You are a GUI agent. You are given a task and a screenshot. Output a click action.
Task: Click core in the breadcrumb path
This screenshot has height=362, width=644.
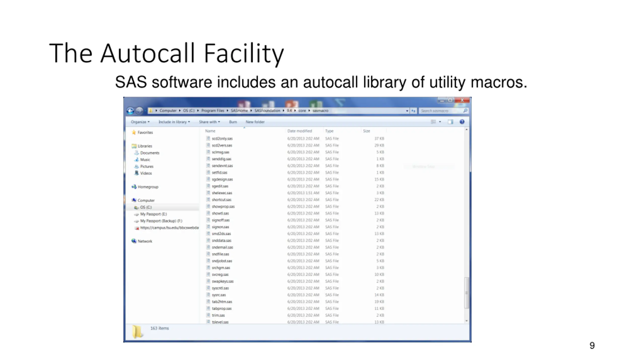302,111
